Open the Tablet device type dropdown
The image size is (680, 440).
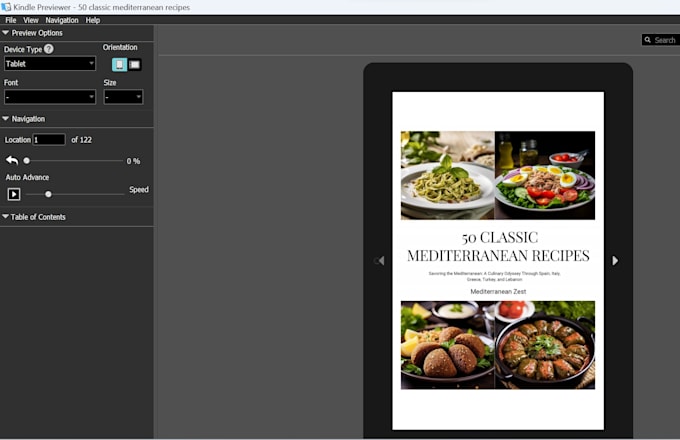point(50,64)
